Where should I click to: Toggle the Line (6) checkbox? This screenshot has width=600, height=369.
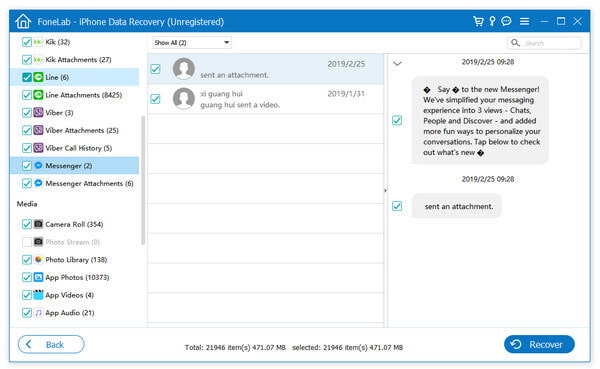pyautogui.click(x=26, y=77)
